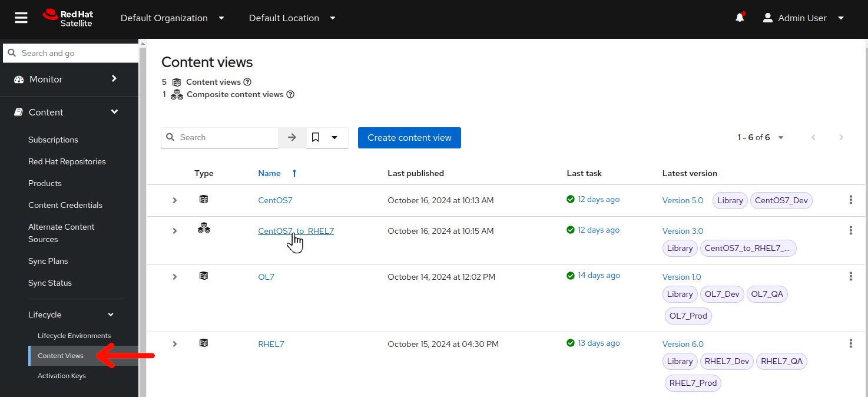Open the RHEL7 content view link
Viewport: 868px width, 397px height.
click(271, 344)
